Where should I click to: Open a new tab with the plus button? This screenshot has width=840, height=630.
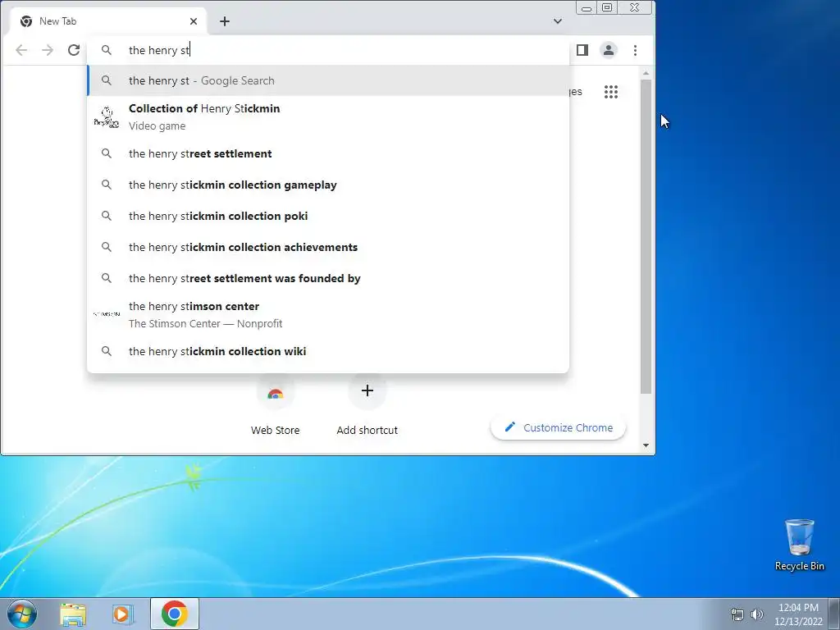pyautogui.click(x=225, y=21)
